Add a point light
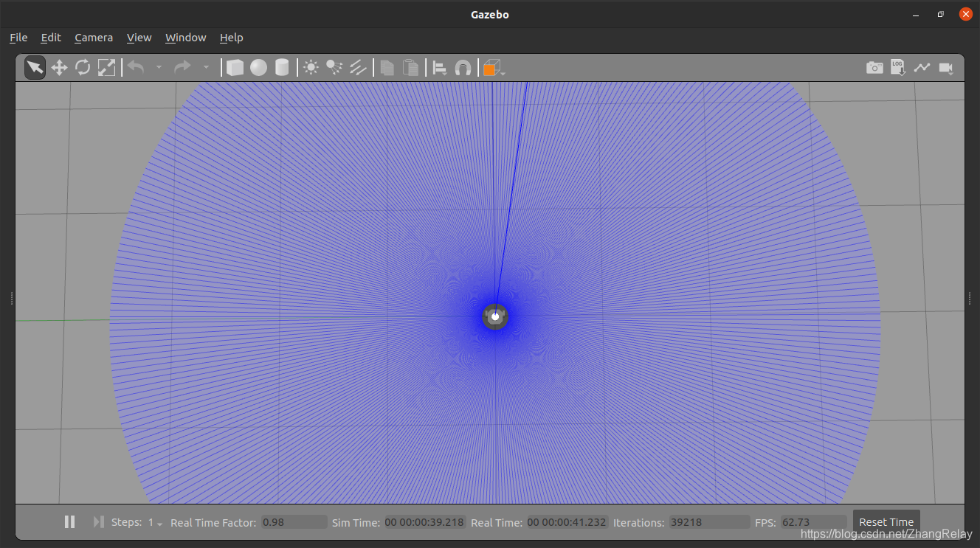 click(311, 68)
